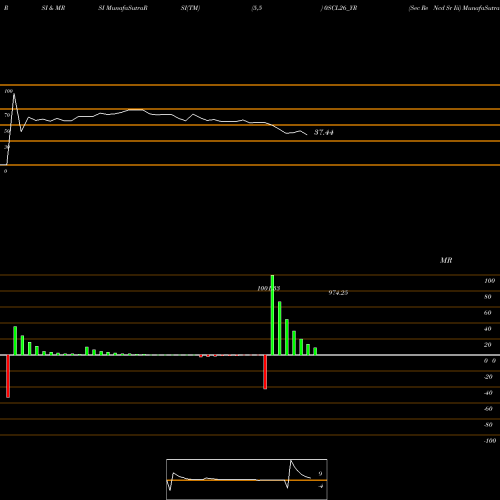Image resolution: width=500 pixels, height=500 pixels.
Task: Open the mini overview chart thumbnail
Action: 247,479
